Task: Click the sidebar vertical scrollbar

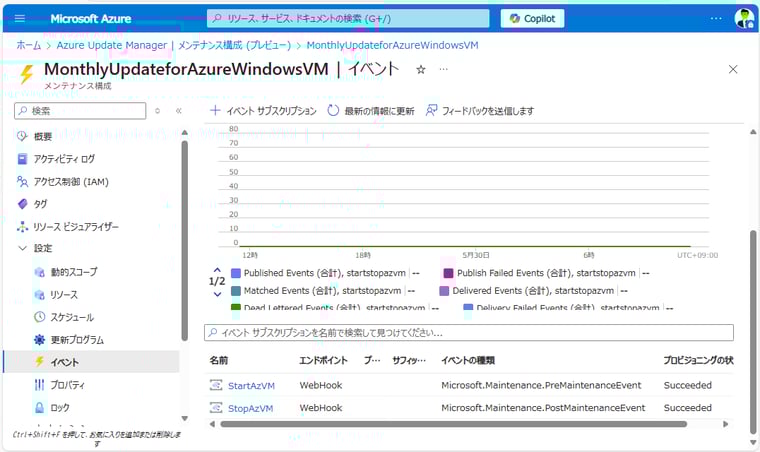Action: tap(184, 240)
